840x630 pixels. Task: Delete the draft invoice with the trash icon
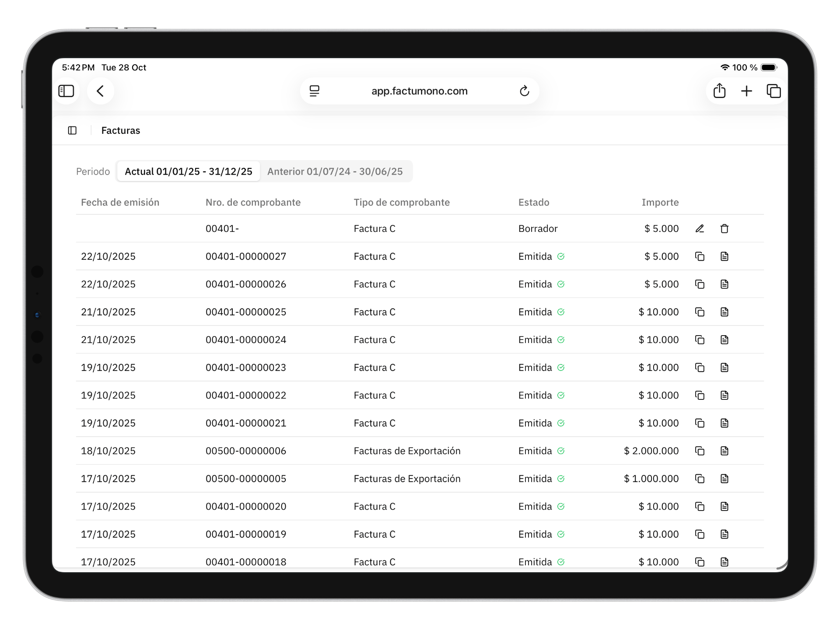(724, 228)
